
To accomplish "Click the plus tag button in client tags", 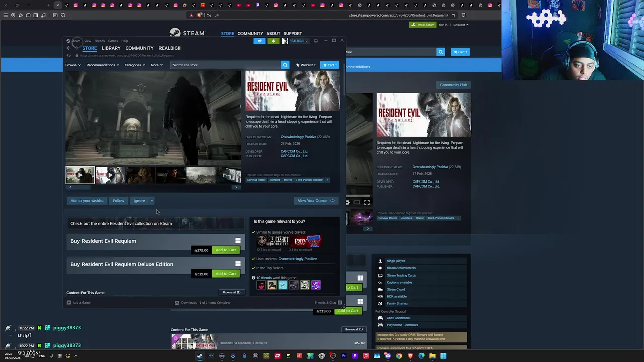I will (x=327, y=180).
